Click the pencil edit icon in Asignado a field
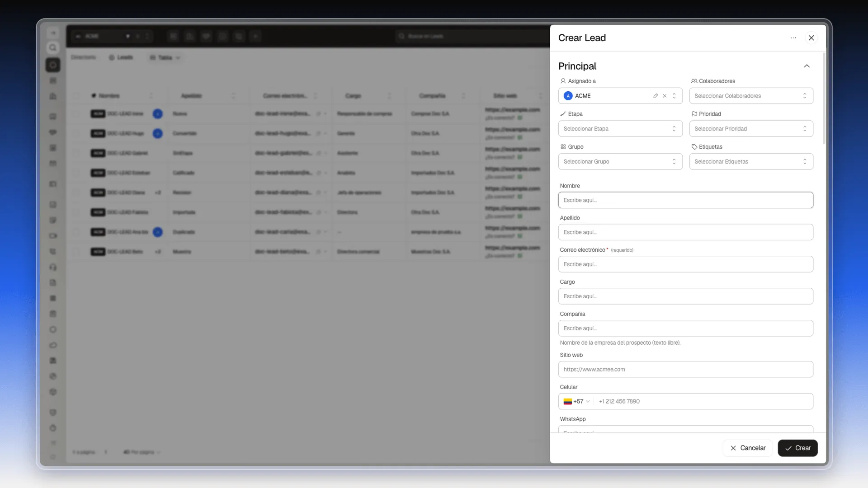Image resolution: width=868 pixels, height=488 pixels. click(x=655, y=96)
